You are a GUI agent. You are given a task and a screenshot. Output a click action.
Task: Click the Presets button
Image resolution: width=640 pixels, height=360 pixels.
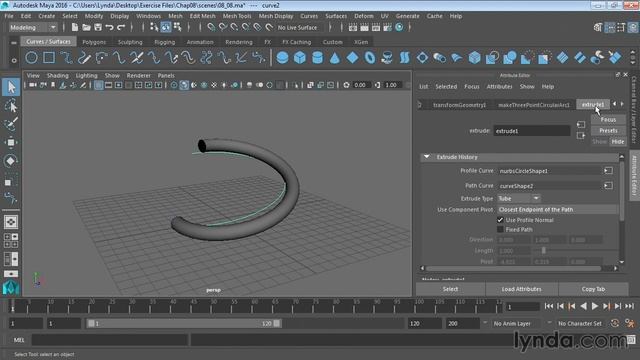(x=608, y=131)
